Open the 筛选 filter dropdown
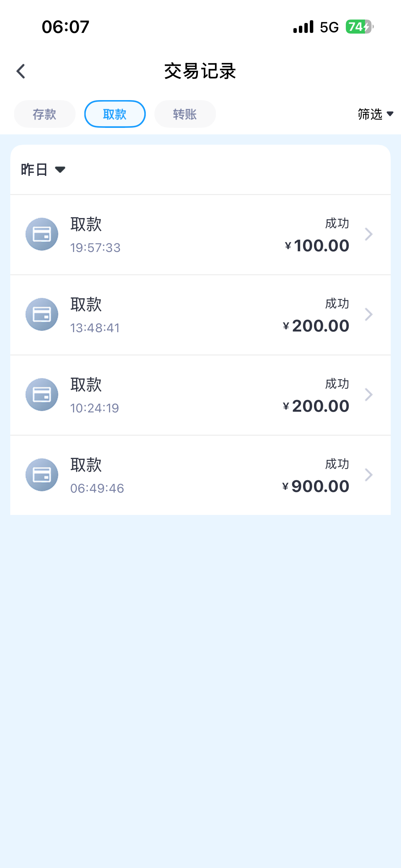401x868 pixels. pos(375,114)
